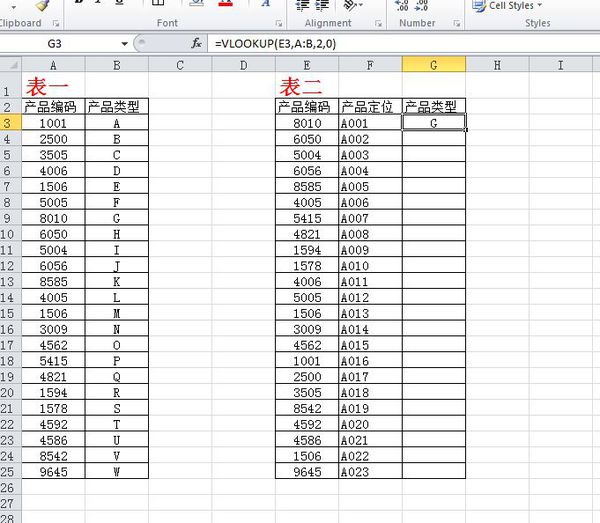Viewport: 600px width, 523px height.
Task: Click cell B9 containing letter G
Action: coord(117,218)
